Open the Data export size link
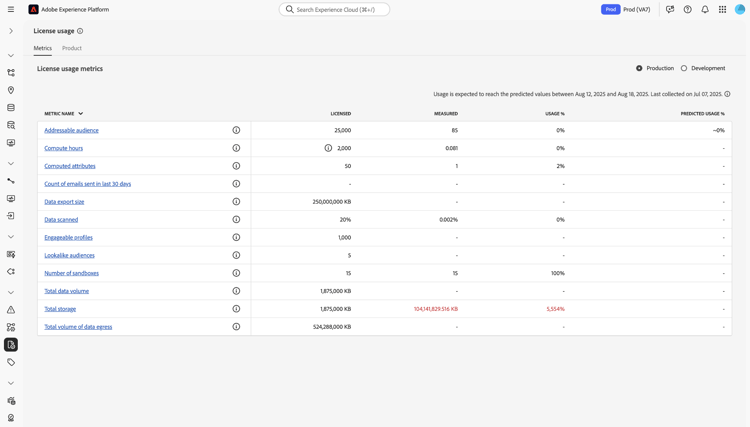The width and height of the screenshot is (750, 427). click(64, 202)
